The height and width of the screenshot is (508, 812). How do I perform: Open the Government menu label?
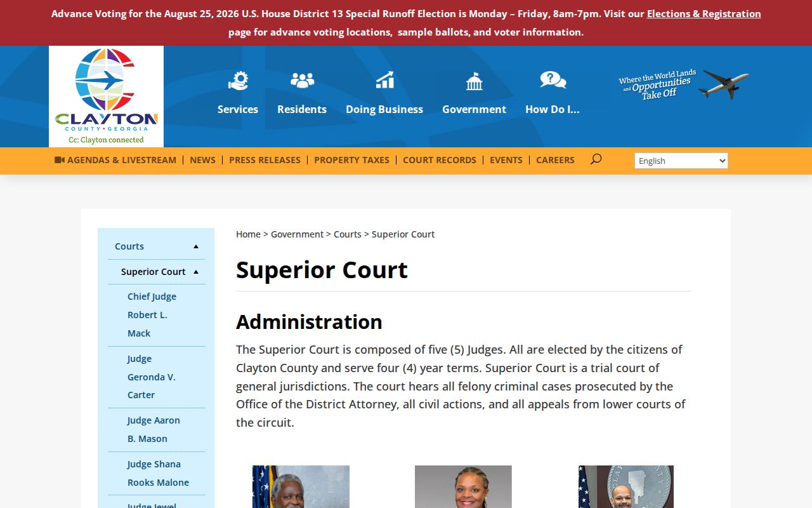coord(474,109)
